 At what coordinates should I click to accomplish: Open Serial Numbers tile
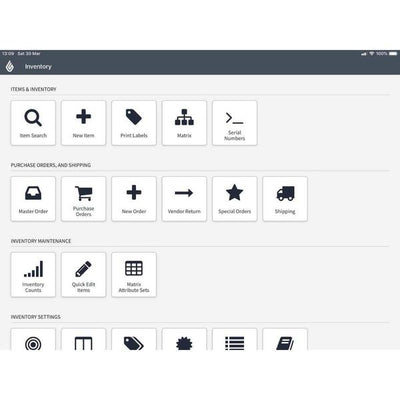click(235, 123)
